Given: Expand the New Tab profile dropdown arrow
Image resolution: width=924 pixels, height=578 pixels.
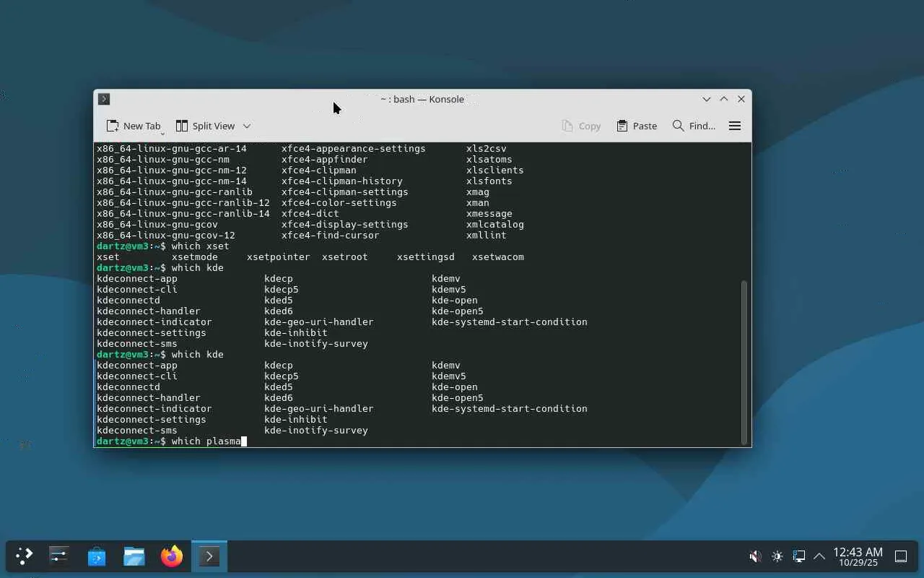Looking at the screenshot, I should pos(162,134).
